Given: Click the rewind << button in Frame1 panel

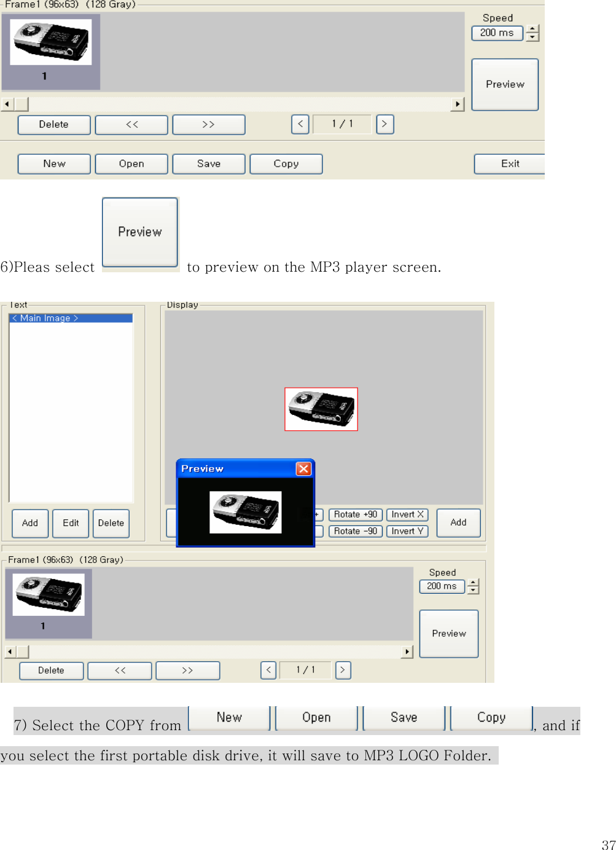Looking at the screenshot, I should [x=131, y=125].
